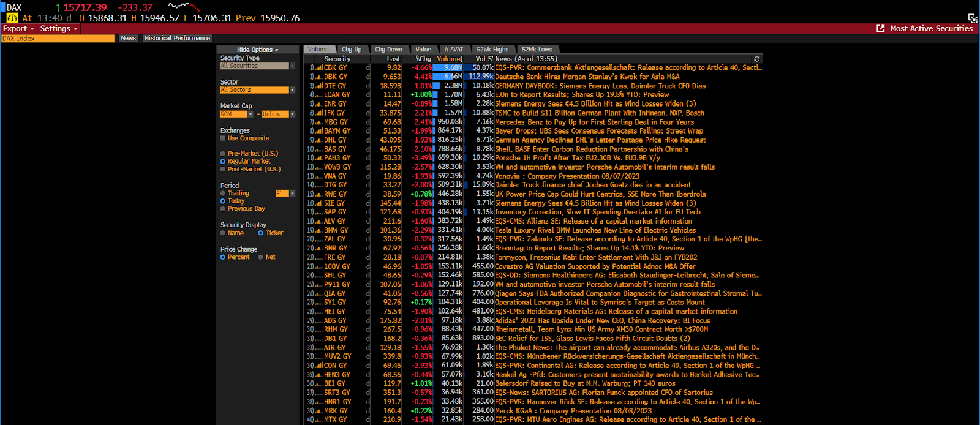Screen dimensions: 980x425
Task: Switch Security Display to Name
Action: 223,233
